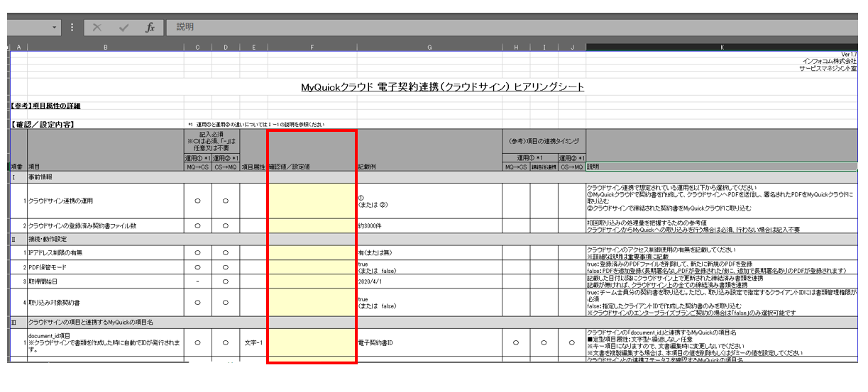The width and height of the screenshot is (868, 392).
Task: Select column I header
Action: click(544, 47)
